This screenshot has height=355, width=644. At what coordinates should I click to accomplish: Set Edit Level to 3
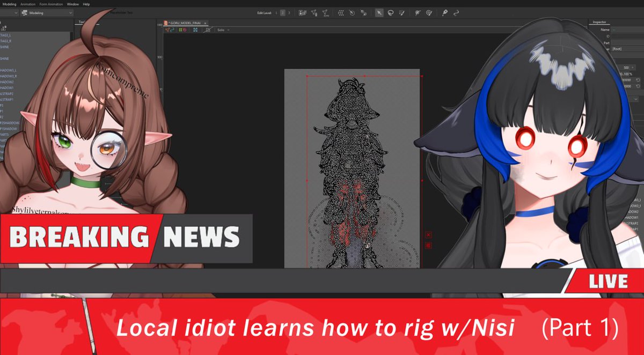[x=289, y=13]
